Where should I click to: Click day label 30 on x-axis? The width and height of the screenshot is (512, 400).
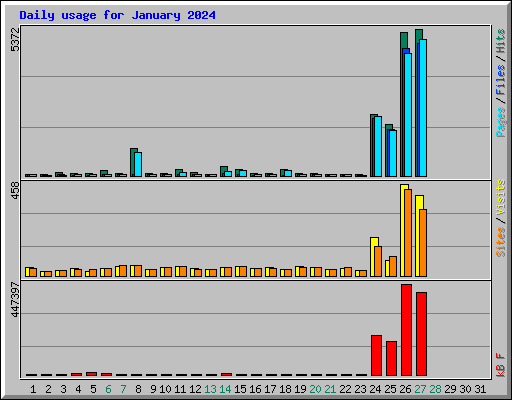(x=465, y=389)
